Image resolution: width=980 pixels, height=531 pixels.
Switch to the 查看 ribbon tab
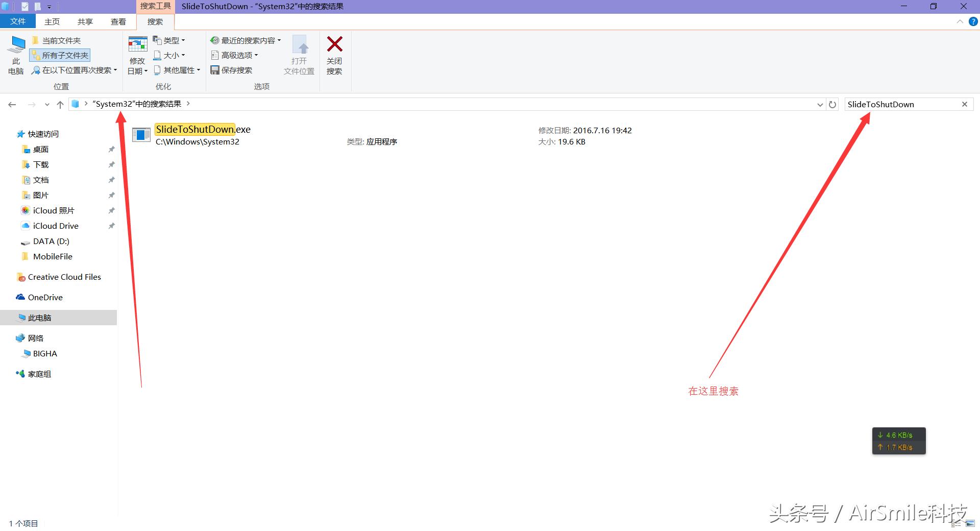(x=118, y=21)
